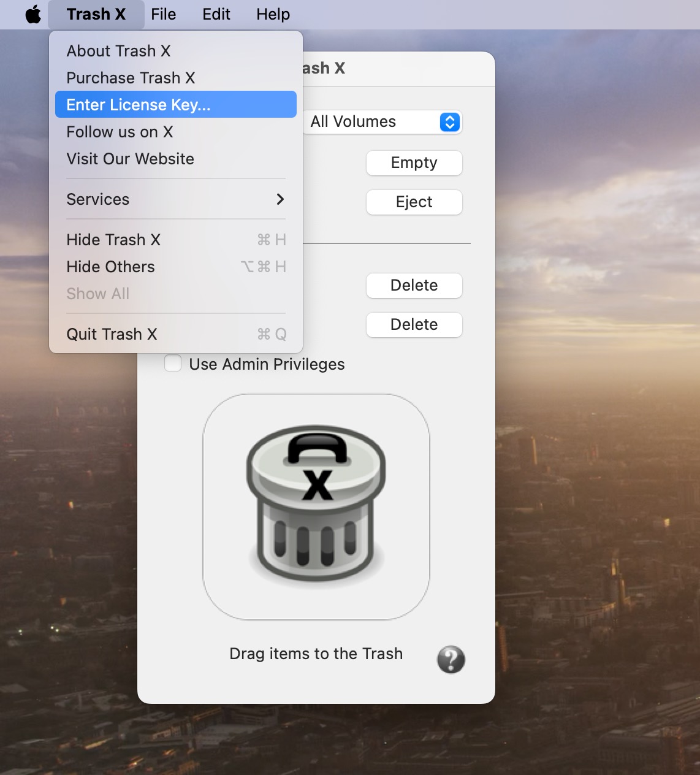This screenshot has width=700, height=775.
Task: Select Purchase Trash X
Action: [131, 78]
